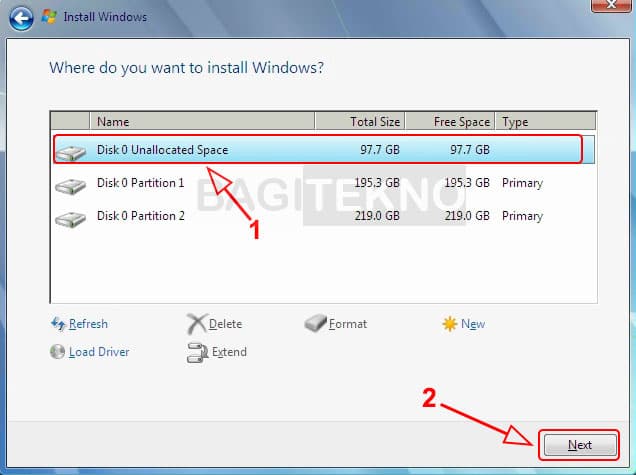Click the Refresh arrows icon
Screen dimensions: 636x475
58,324
